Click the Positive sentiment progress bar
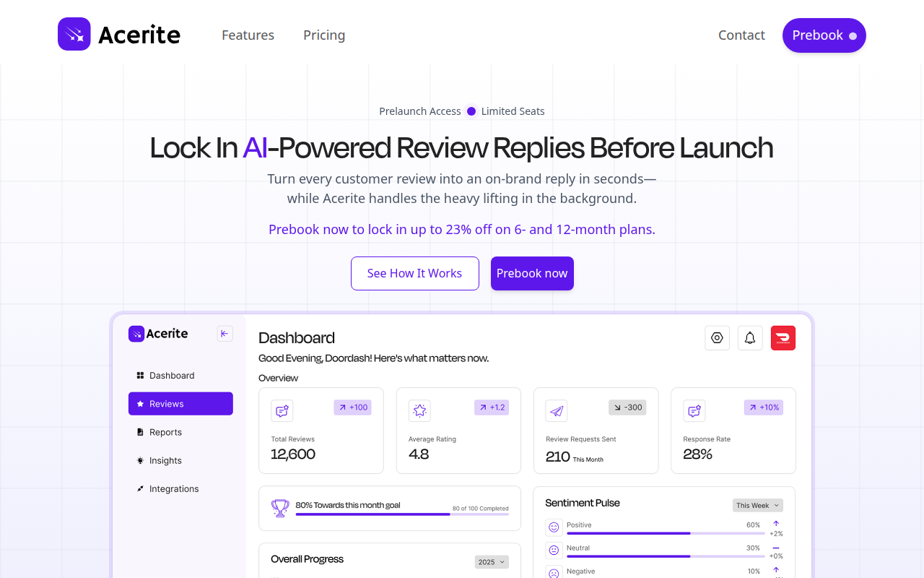This screenshot has height=578, width=924. pyautogui.click(x=666, y=533)
